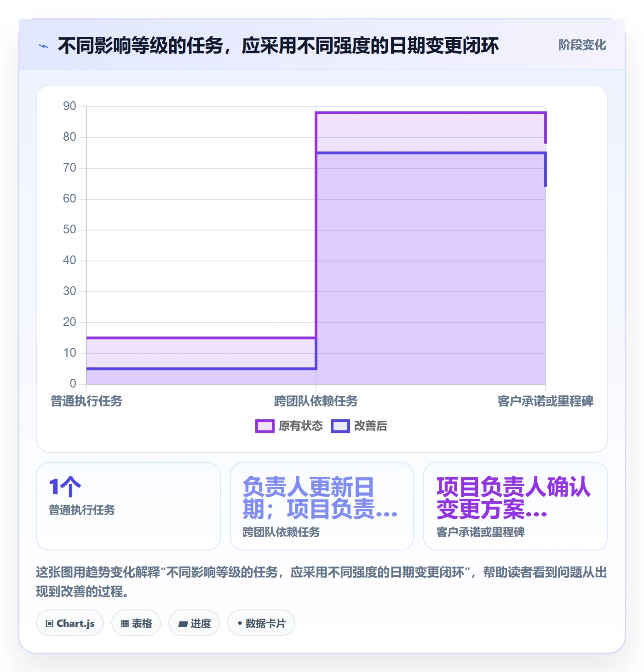Click the description paragraph starting 这张图用趋势变化
The image size is (644, 672).
click(322, 582)
